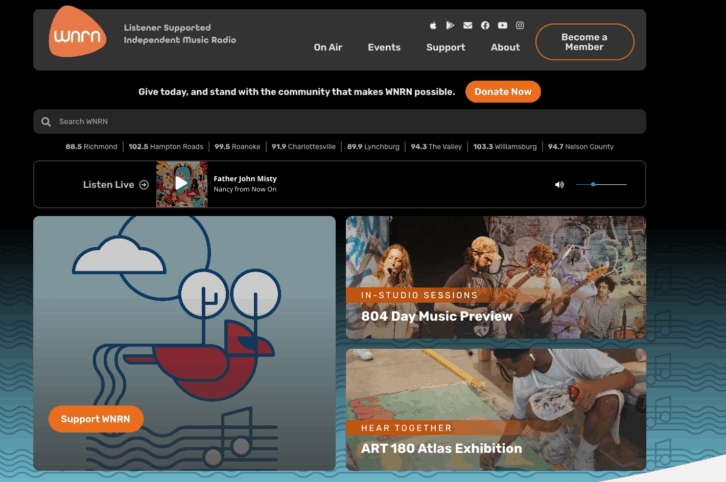Play the live stream
The width and height of the screenshot is (726, 482).
(x=182, y=184)
